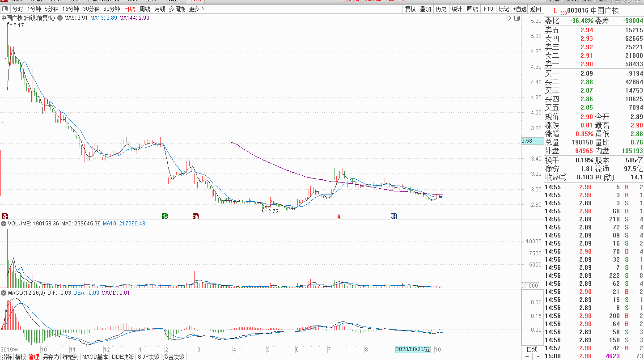644x360 pixels.
Task: Add stock with +自选 button
Action: [520, 9]
